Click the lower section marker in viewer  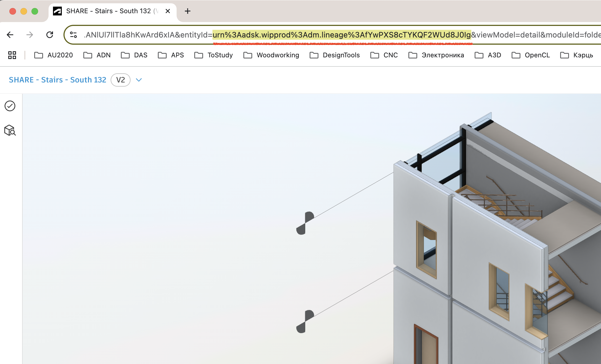[x=305, y=322]
